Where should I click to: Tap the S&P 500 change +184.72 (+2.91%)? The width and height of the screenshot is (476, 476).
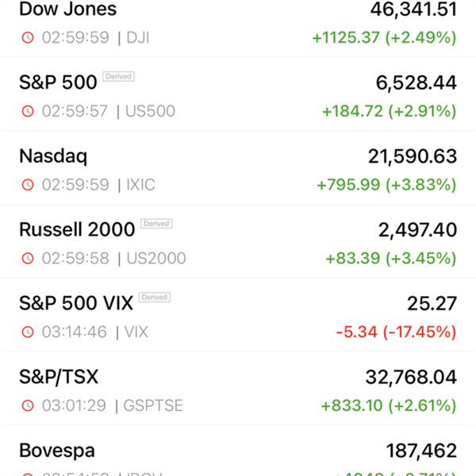click(x=390, y=111)
